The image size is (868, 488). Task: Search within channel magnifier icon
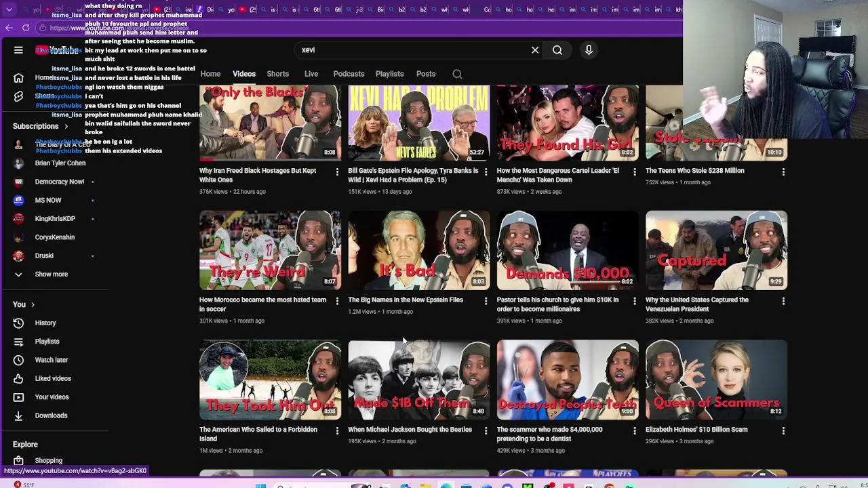tap(457, 74)
